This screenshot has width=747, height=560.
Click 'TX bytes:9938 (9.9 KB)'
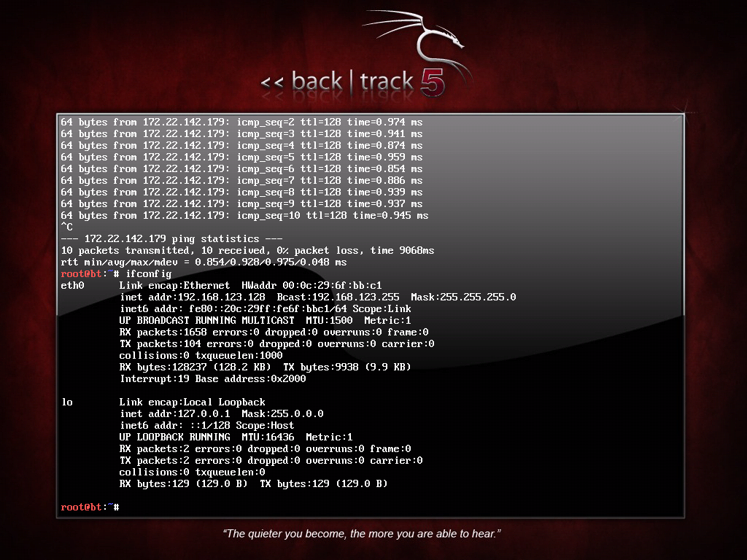coord(347,367)
